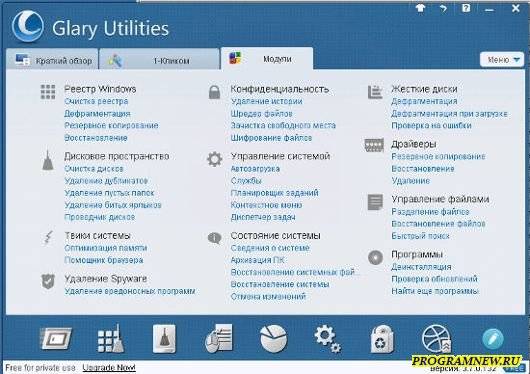Open the skin (shirt) icon in title bar
The width and height of the screenshot is (530, 374).
pos(420,8)
